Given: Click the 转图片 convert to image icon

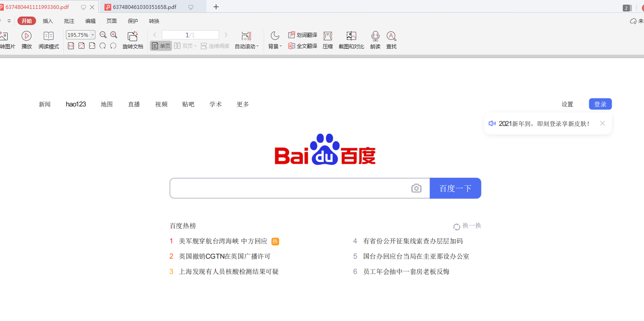Looking at the screenshot, I should click(4, 36).
